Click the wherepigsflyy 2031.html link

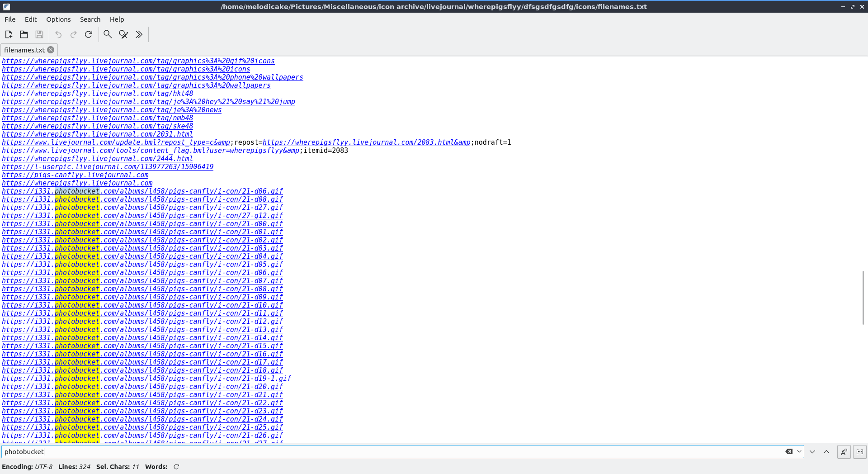click(x=97, y=134)
